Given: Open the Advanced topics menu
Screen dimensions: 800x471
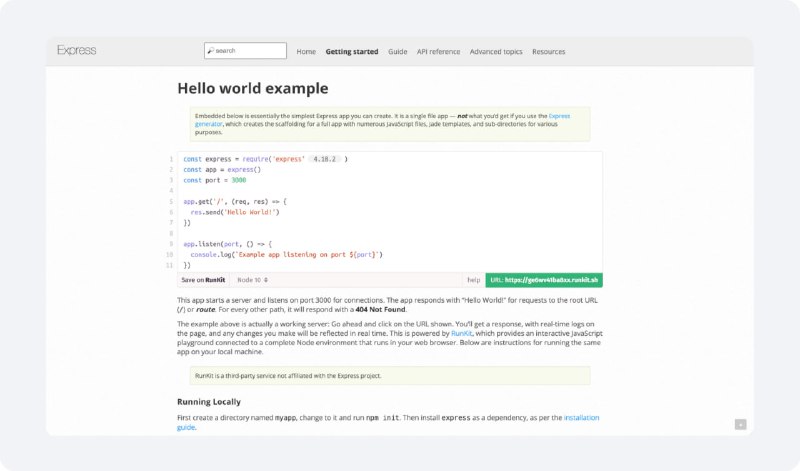Looking at the screenshot, I should tap(496, 52).
